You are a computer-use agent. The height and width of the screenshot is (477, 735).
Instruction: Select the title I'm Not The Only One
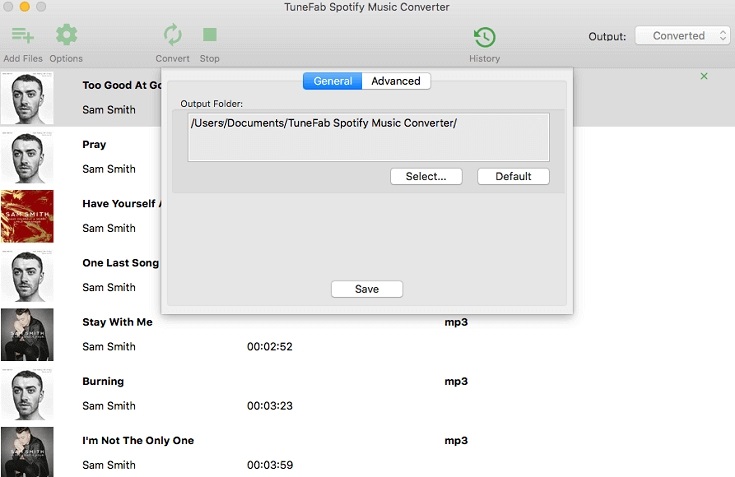(138, 440)
